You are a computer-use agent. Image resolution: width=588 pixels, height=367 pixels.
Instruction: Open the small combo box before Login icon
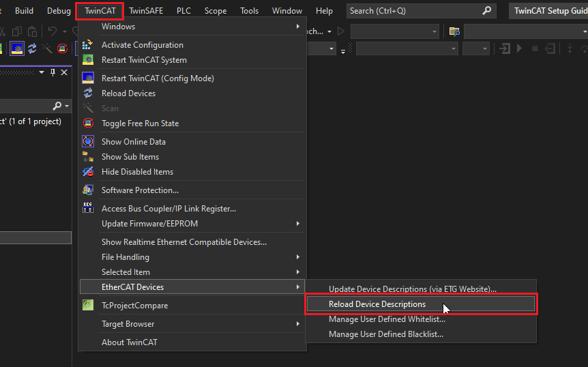(476, 48)
